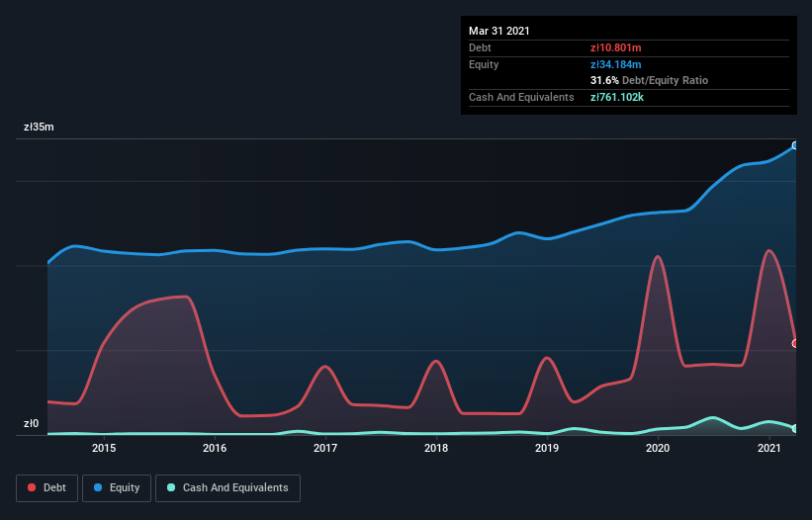Screen dimensions: 812x520
Task: Click the teal Cash endpoint marker
Action: click(x=795, y=428)
